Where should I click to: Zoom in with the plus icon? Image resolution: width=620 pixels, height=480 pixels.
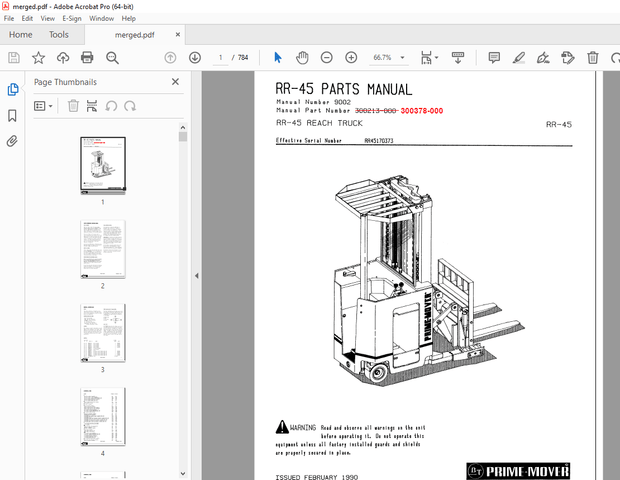pyautogui.click(x=351, y=58)
